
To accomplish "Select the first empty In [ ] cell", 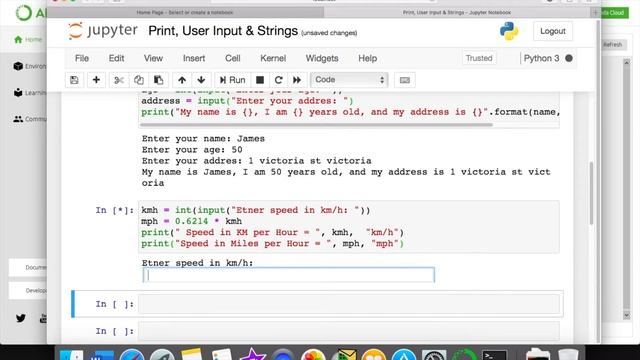I will click(349, 304).
